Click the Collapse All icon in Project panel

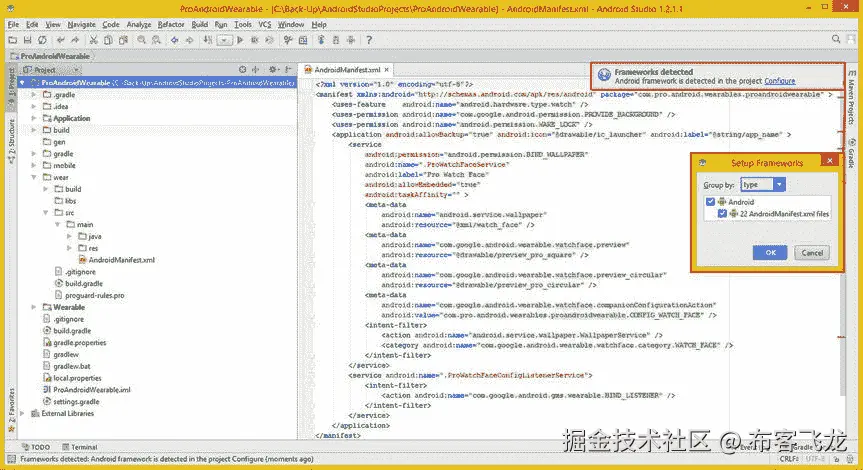pyautogui.click(x=256, y=70)
